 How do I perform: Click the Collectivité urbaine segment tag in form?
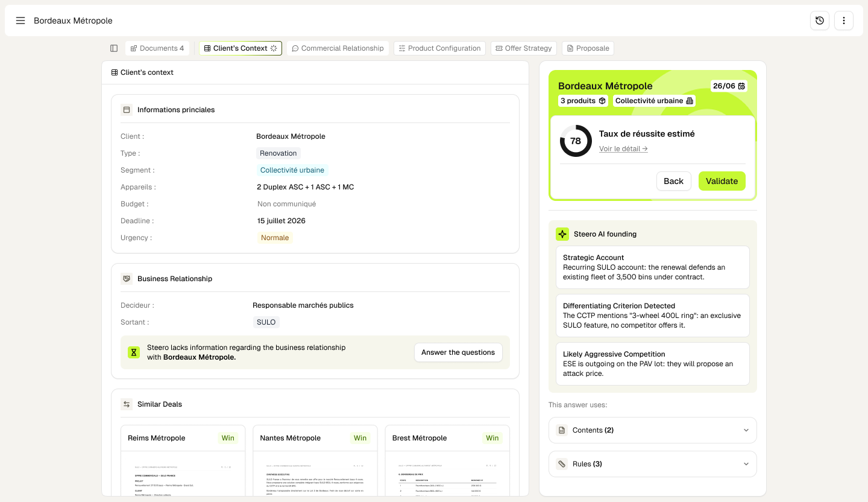tap(292, 170)
